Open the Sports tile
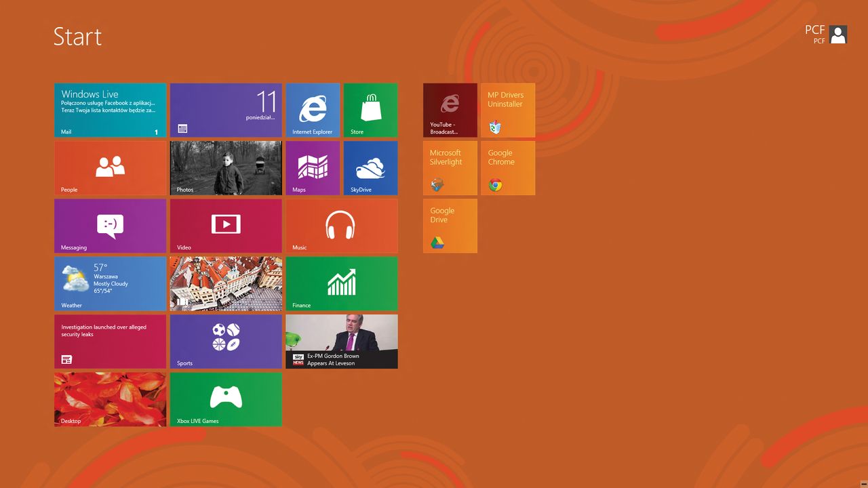The width and height of the screenshot is (868, 488). [x=226, y=342]
